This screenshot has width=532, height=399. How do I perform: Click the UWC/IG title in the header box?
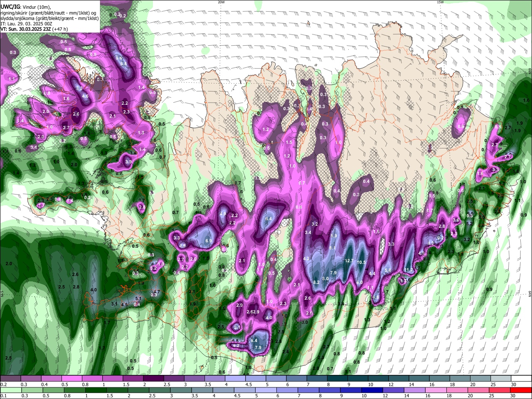coord(10,7)
